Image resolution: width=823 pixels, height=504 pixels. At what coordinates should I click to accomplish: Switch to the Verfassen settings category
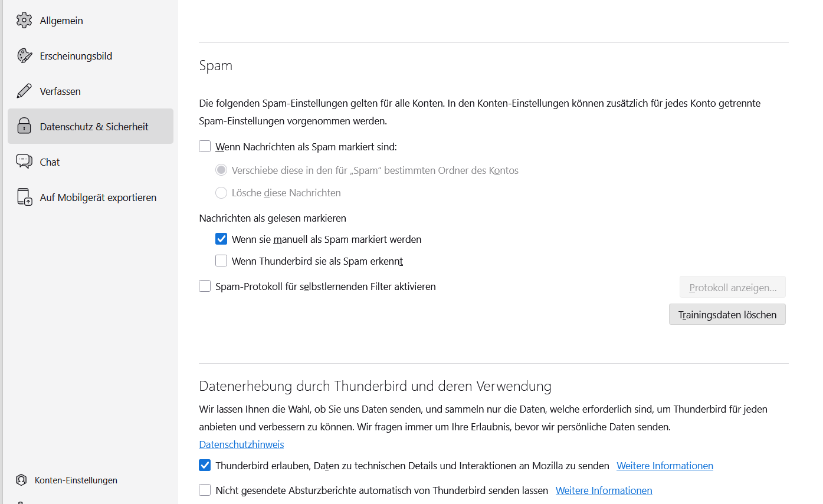pos(90,91)
